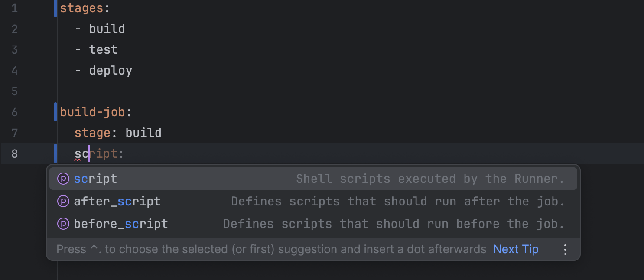Click the "Next Tip" link
Viewport: 644px width, 280px height.
[x=515, y=249]
